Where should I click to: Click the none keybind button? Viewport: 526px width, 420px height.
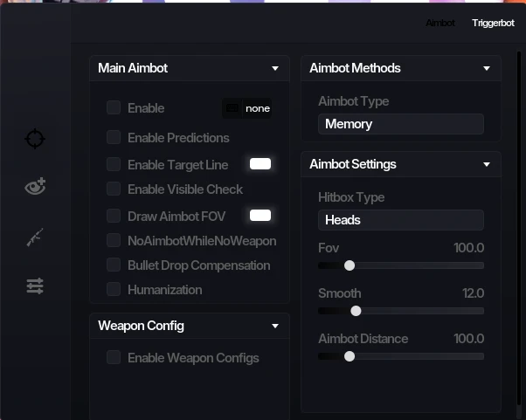[x=258, y=108]
